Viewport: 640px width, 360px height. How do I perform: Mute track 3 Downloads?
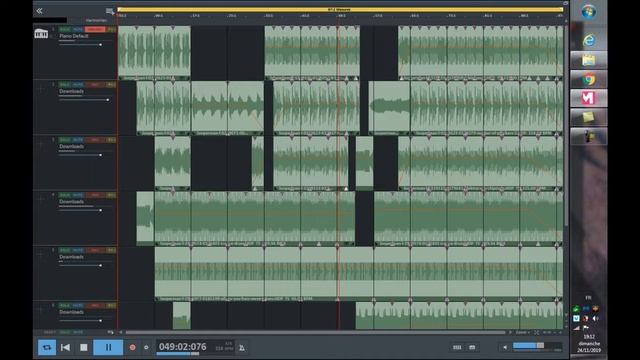[78, 140]
